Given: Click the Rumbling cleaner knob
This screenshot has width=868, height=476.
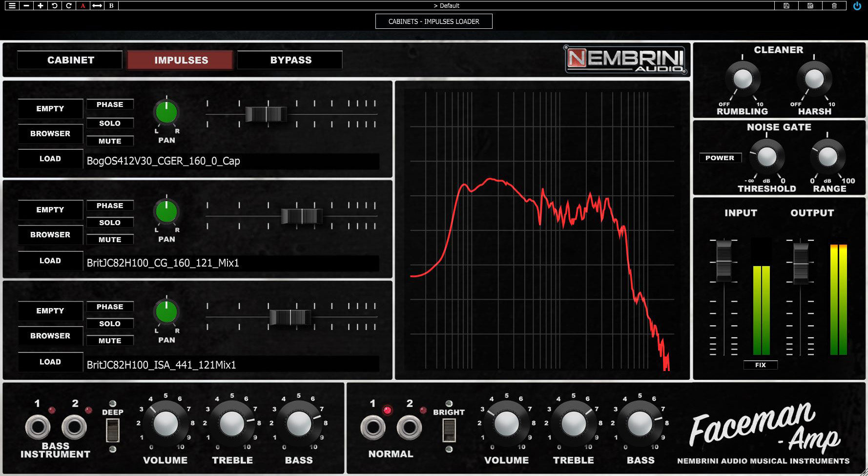Looking at the screenshot, I should coord(743,79).
